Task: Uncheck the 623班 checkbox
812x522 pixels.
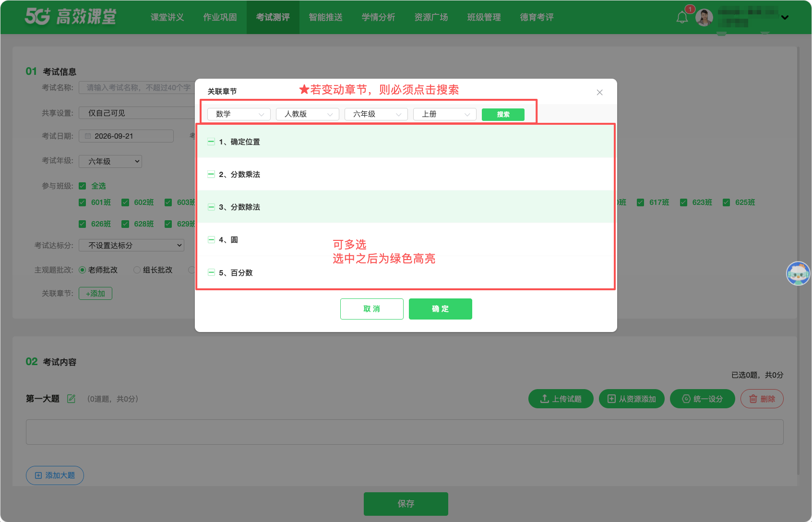Action: [x=683, y=202]
